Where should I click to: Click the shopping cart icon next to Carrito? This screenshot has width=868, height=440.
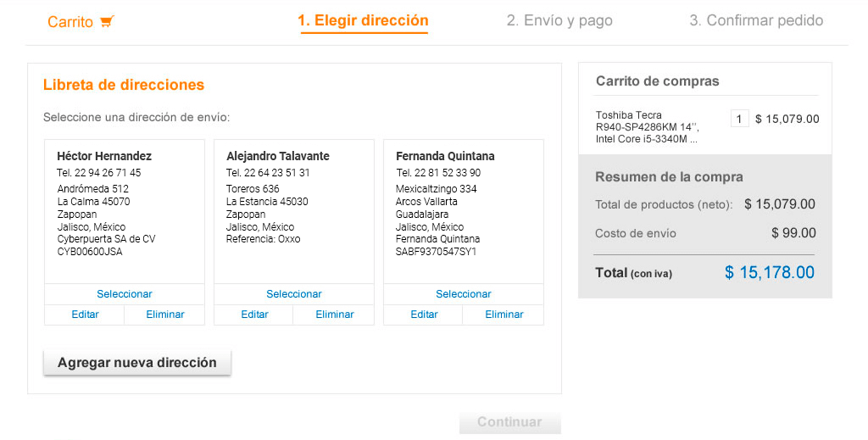107,22
